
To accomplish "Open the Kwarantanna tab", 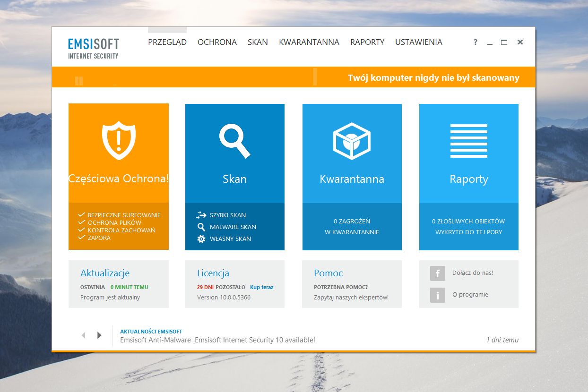I will click(x=309, y=42).
